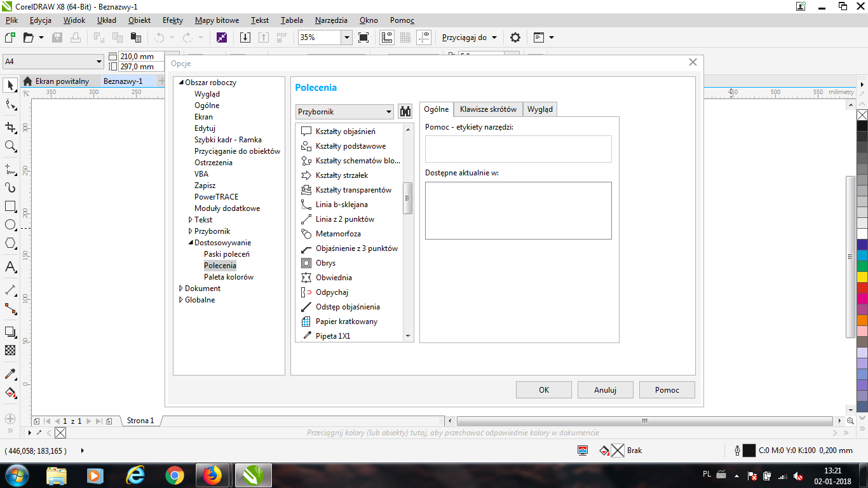The height and width of the screenshot is (488, 868).
Task: Select the Polygon tool in the toolbox
Action: [x=10, y=243]
